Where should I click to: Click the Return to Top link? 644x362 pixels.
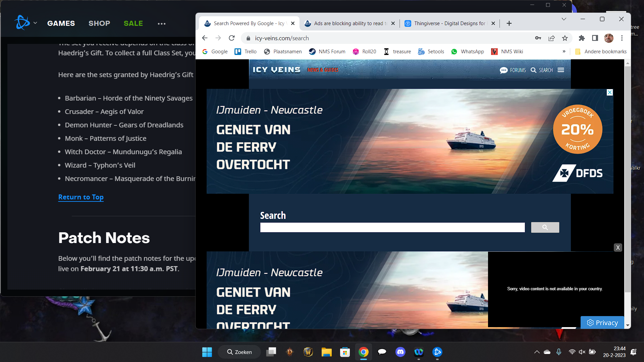81,197
